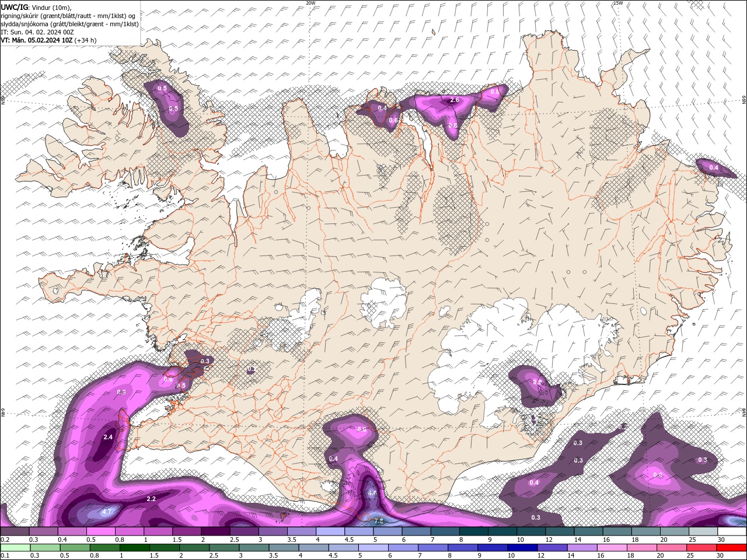This screenshot has width=747, height=560.
Task: Click the dark teal snow swatch labeled 8
Action: pos(474,531)
